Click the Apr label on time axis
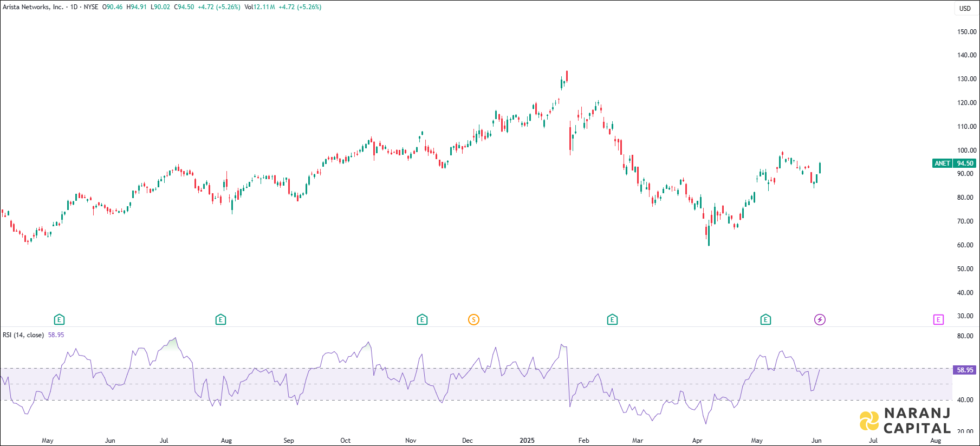This screenshot has width=980, height=446. click(x=697, y=441)
